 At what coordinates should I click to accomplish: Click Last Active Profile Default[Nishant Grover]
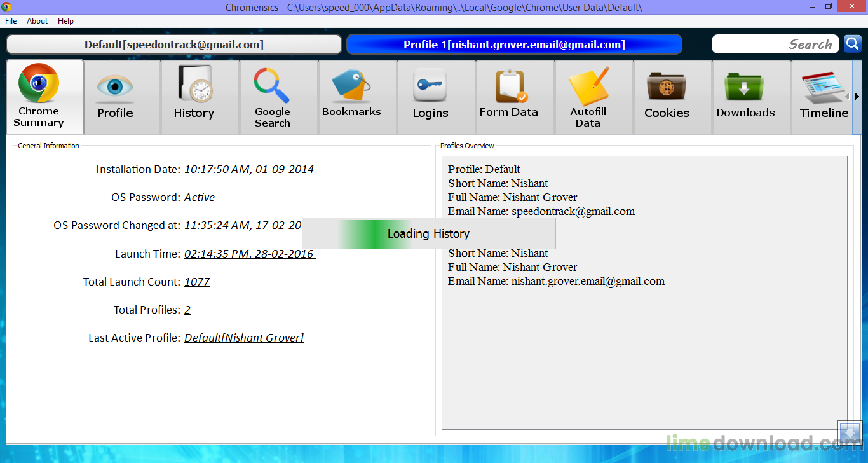click(244, 338)
